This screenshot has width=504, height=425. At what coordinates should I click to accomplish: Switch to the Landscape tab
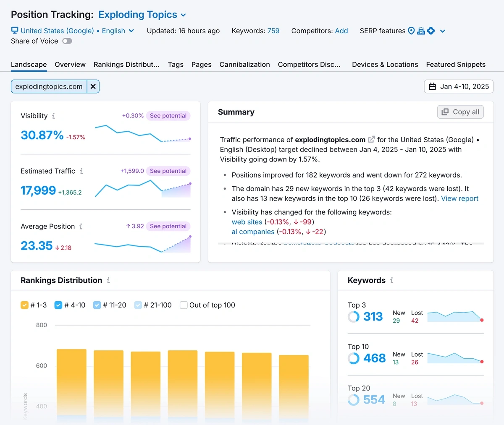coord(29,65)
